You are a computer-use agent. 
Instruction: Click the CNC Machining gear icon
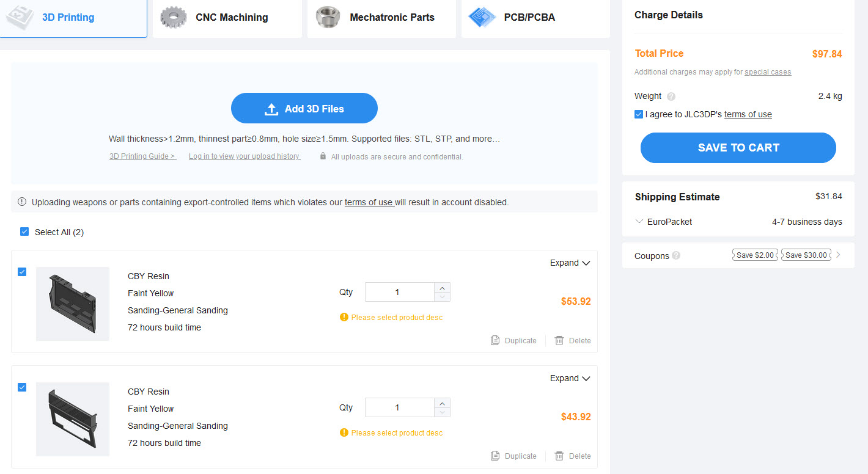click(x=173, y=17)
